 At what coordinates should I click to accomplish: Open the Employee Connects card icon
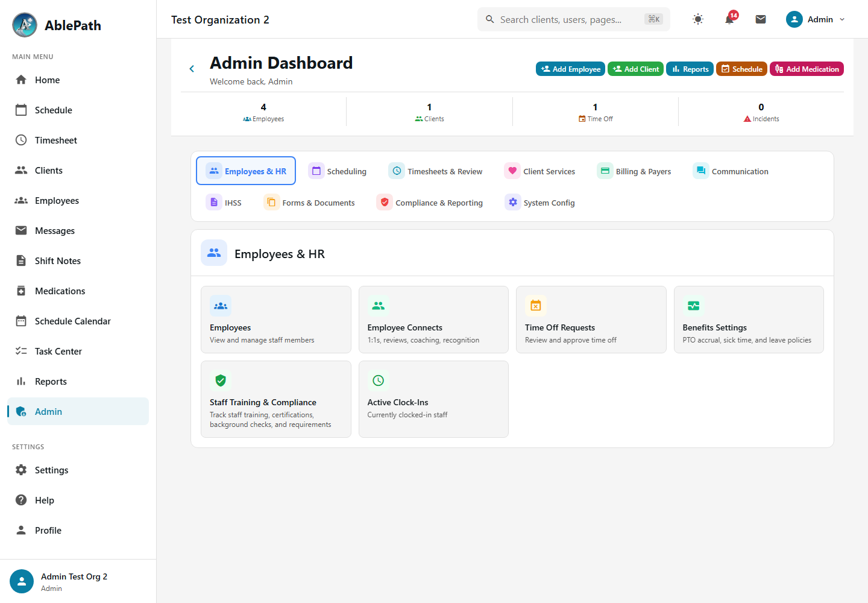pyautogui.click(x=379, y=306)
